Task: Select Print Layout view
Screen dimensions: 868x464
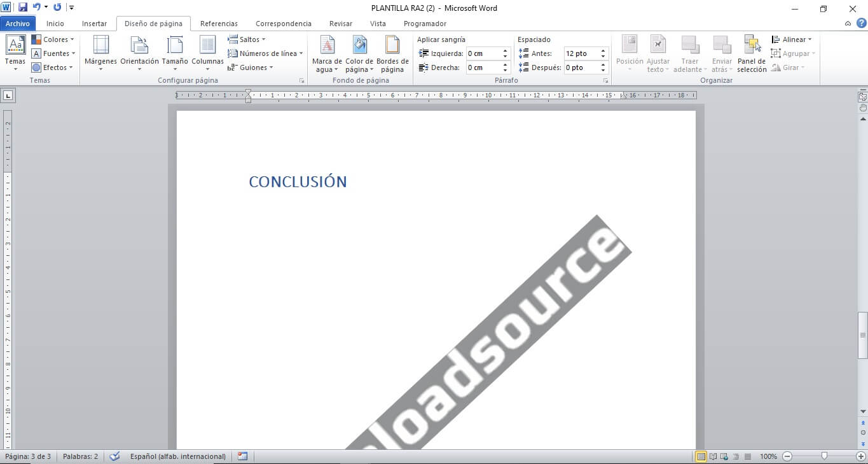Action: [701, 456]
